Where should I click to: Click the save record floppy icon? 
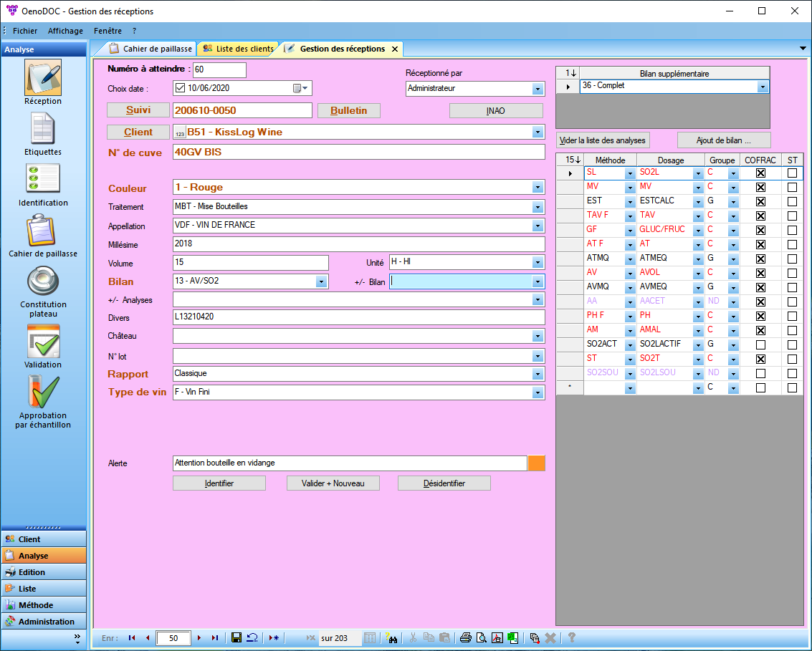tap(237, 638)
